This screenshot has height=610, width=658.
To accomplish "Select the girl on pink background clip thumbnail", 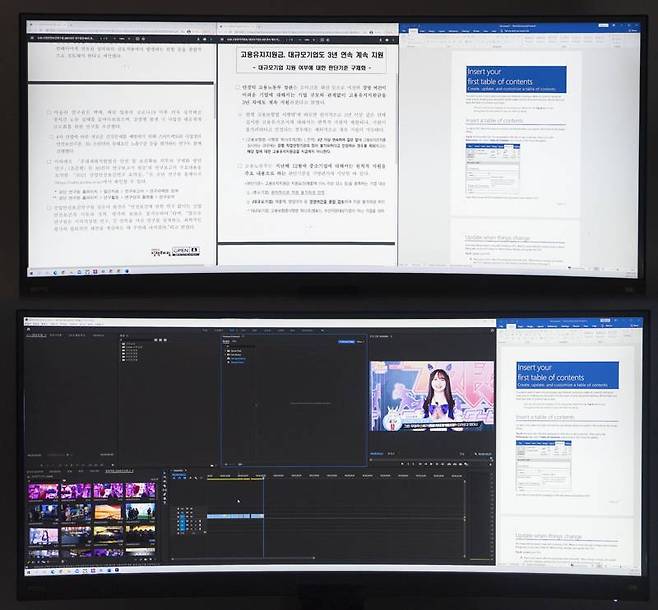I will [x=44, y=536].
